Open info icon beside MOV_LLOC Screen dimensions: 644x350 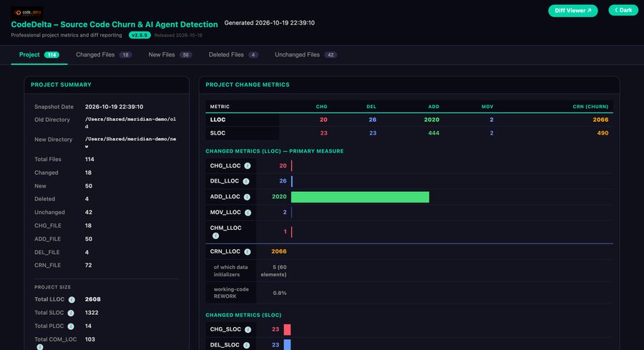pos(248,213)
